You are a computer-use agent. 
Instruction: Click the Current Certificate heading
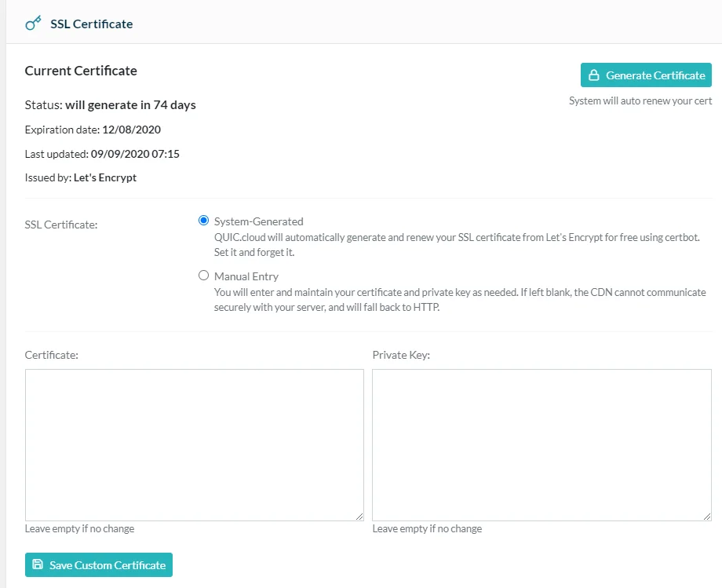[81, 71]
